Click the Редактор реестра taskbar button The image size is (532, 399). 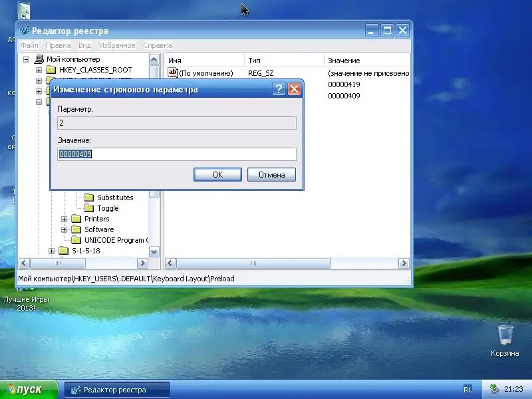(117, 390)
